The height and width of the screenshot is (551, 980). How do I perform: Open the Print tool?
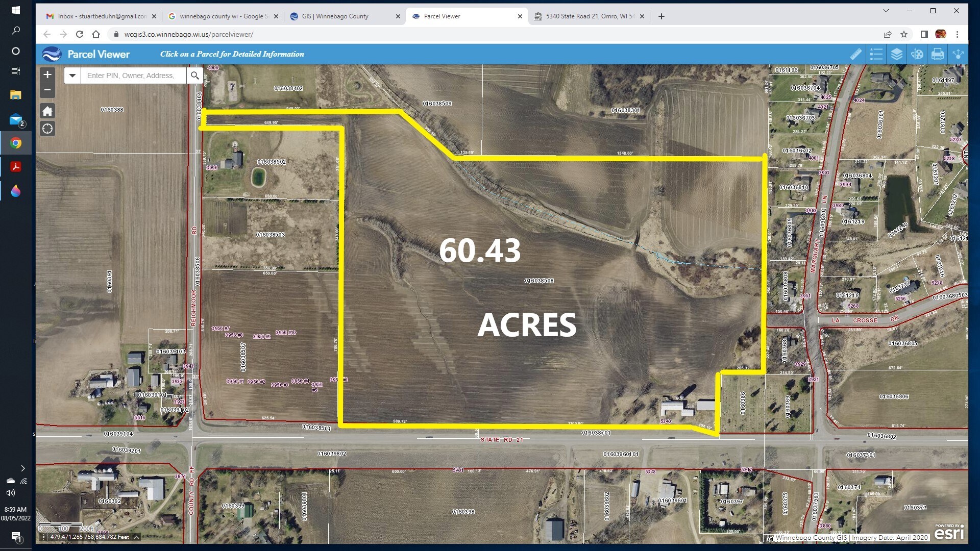(938, 54)
